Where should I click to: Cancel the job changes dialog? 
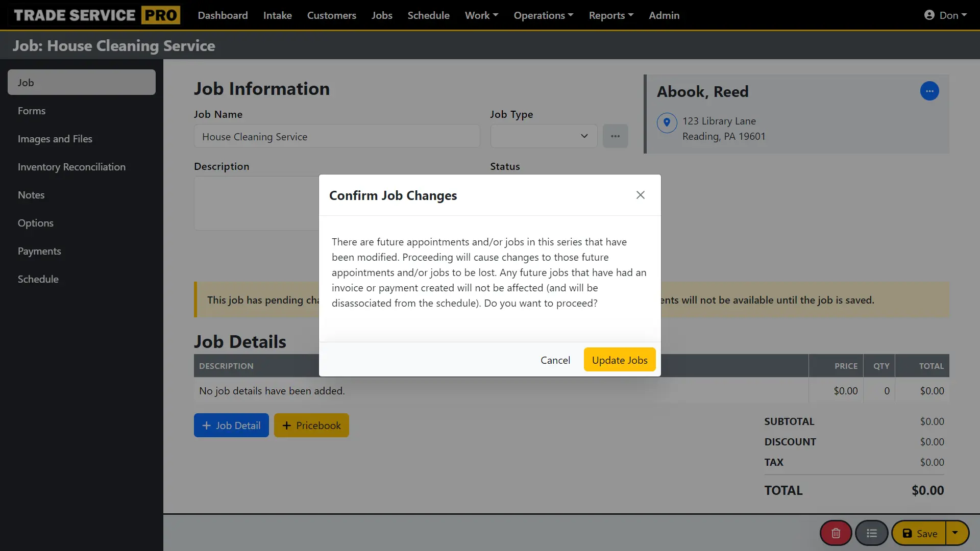tap(555, 360)
